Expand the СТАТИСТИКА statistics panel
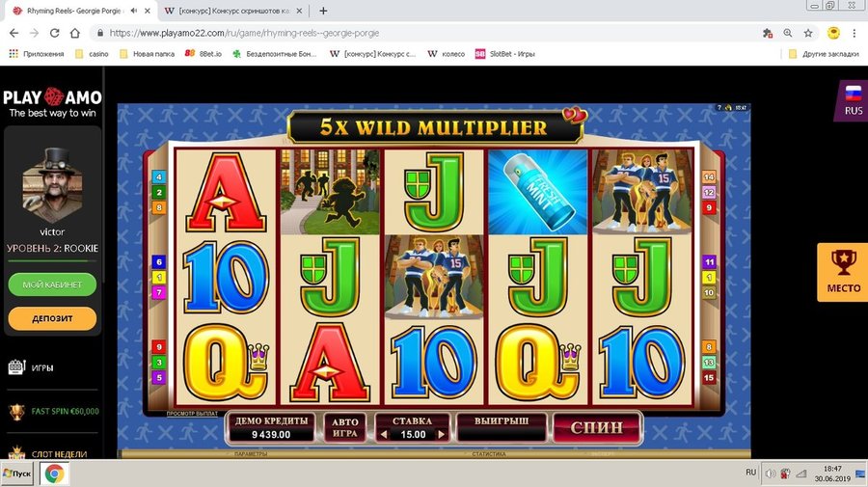 coord(489,454)
